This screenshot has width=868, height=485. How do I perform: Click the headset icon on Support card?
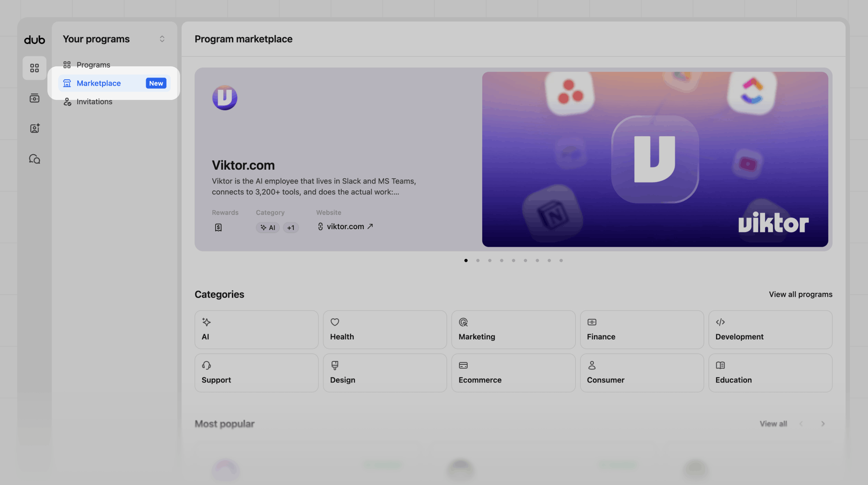point(206,365)
